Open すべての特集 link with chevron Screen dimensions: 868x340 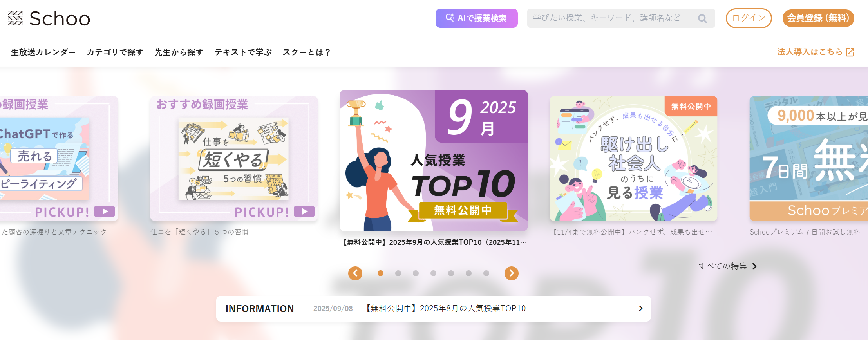(x=728, y=266)
